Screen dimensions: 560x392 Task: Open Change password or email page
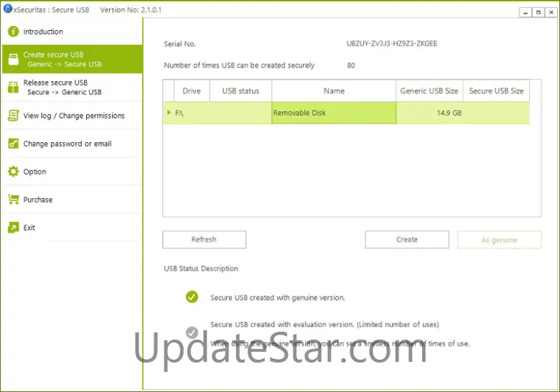tap(72, 144)
